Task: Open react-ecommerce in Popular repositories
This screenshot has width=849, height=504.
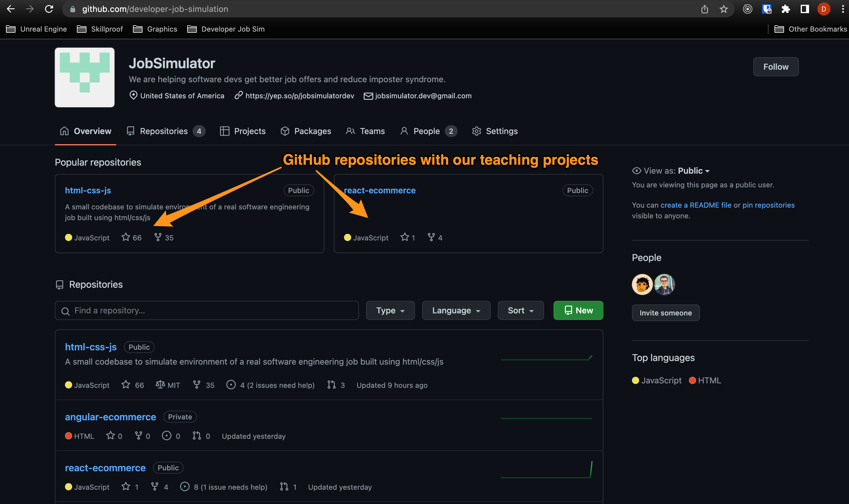Action: pos(380,190)
